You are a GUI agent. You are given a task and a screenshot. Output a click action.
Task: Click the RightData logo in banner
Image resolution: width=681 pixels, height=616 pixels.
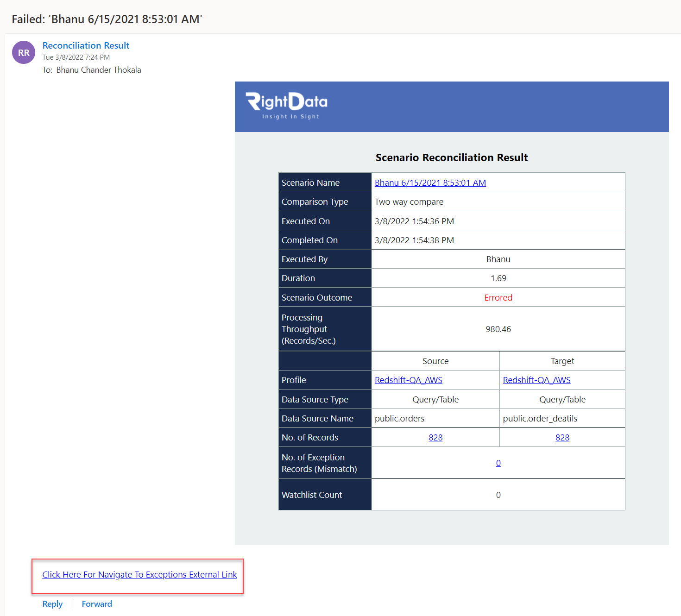(287, 106)
